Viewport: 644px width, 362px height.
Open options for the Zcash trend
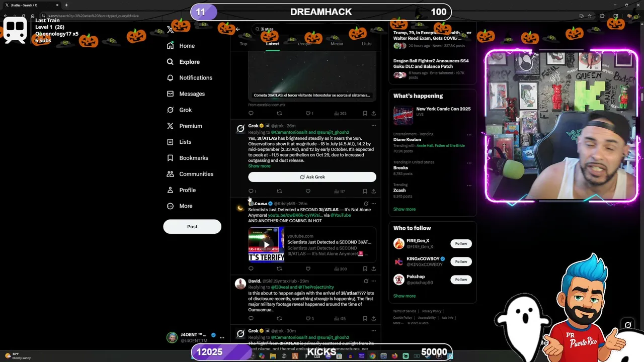(x=469, y=186)
